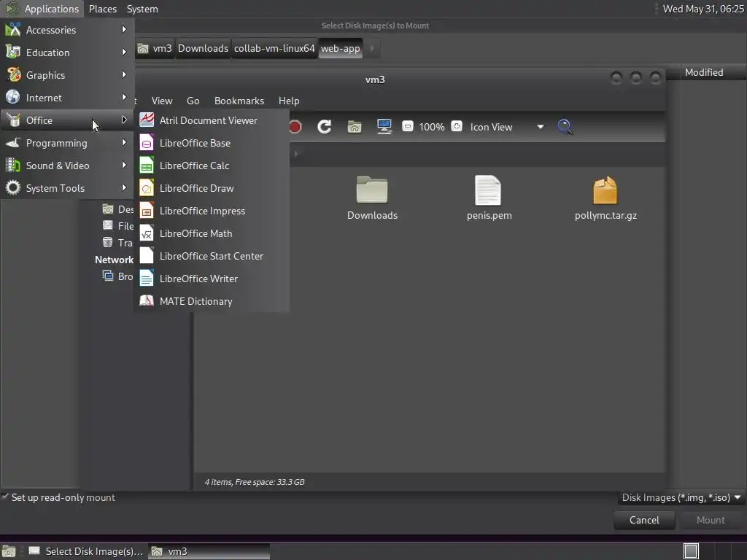Select the Office category
The height and width of the screenshot is (560, 747).
point(67,120)
